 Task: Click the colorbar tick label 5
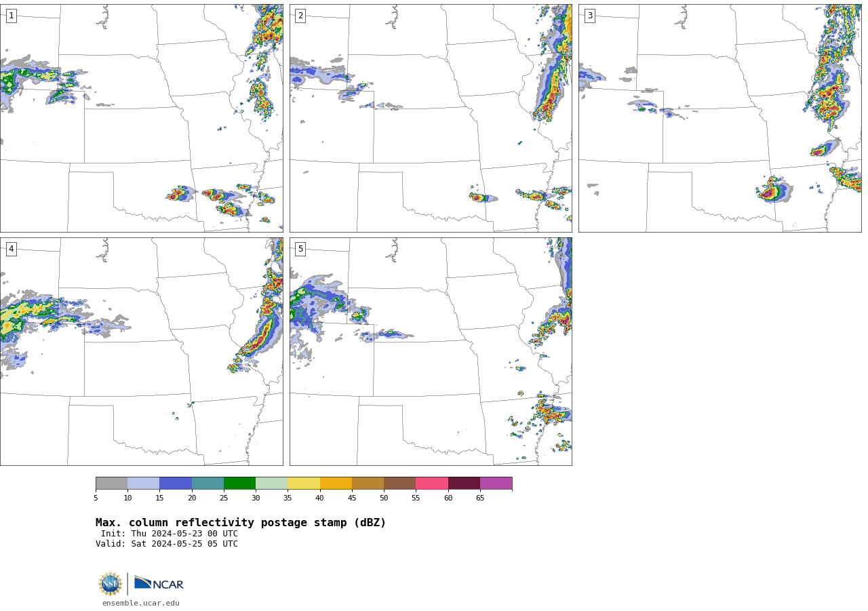[x=96, y=498]
